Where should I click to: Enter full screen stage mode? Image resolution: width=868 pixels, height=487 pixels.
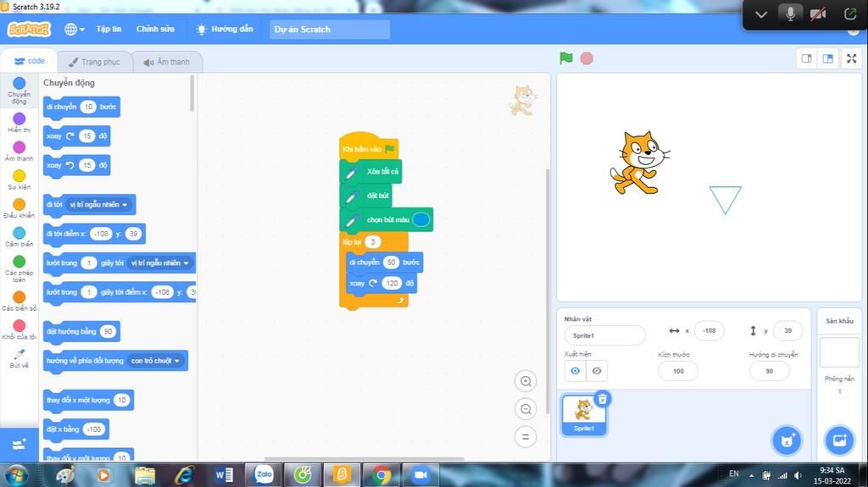click(x=852, y=58)
